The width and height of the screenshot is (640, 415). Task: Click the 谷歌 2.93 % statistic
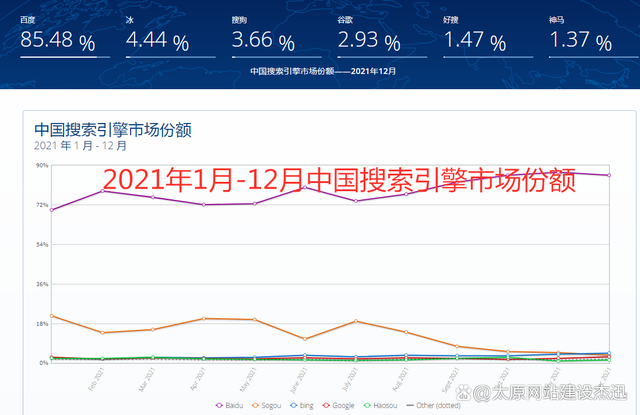point(382,37)
